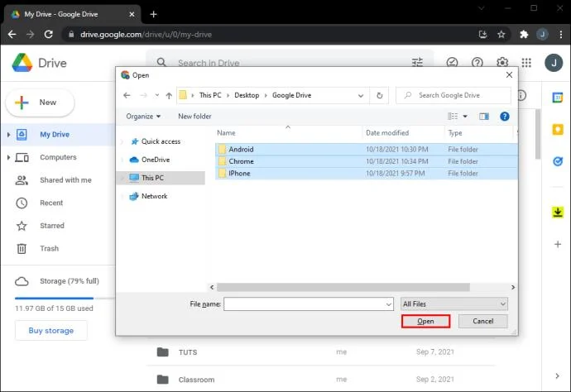Open a new Chrome tab
The image size is (571, 392).
coord(153,14)
